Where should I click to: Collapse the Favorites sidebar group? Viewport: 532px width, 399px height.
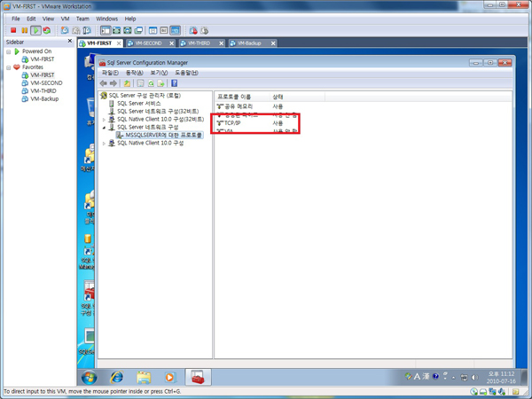pos(9,67)
